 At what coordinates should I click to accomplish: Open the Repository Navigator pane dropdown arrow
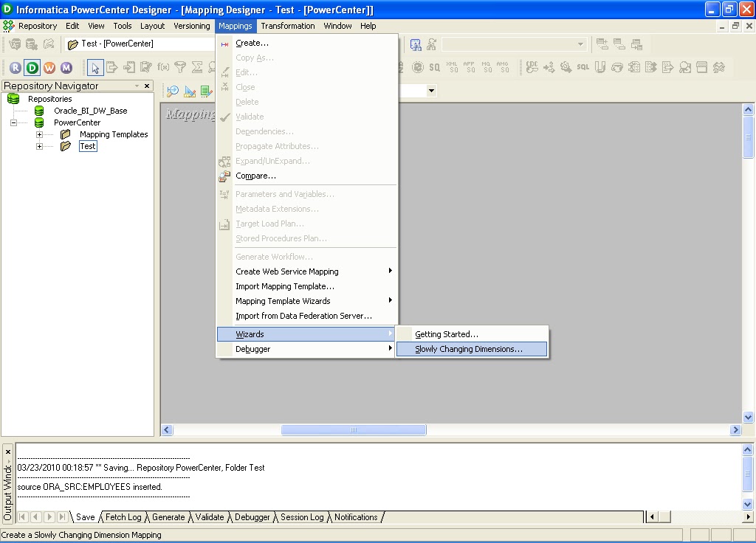click(x=137, y=86)
